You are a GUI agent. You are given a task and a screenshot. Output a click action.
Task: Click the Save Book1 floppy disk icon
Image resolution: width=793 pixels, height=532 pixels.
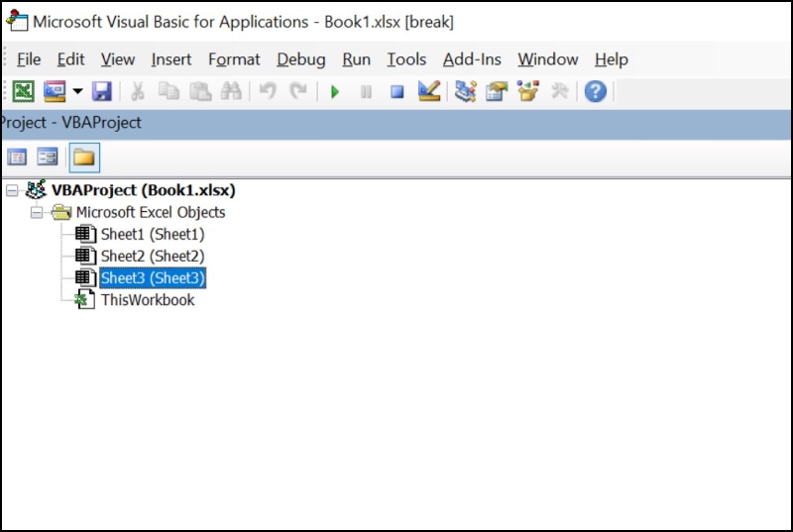pos(102,91)
